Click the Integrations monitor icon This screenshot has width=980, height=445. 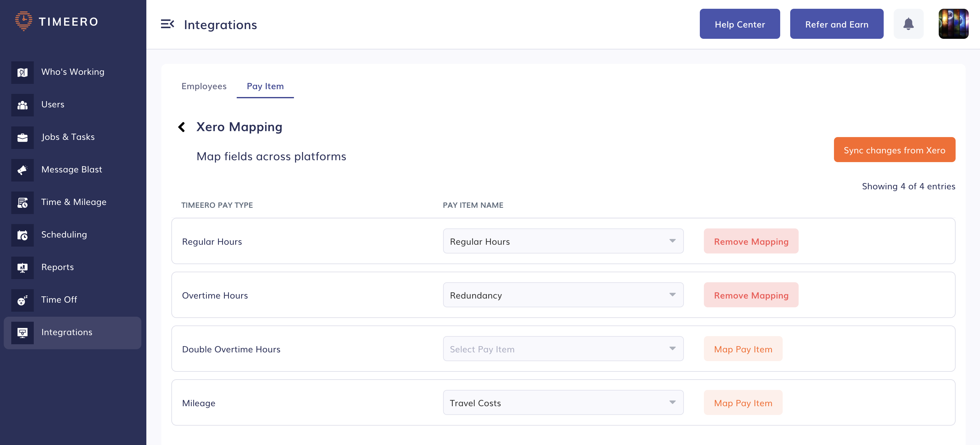(23, 333)
